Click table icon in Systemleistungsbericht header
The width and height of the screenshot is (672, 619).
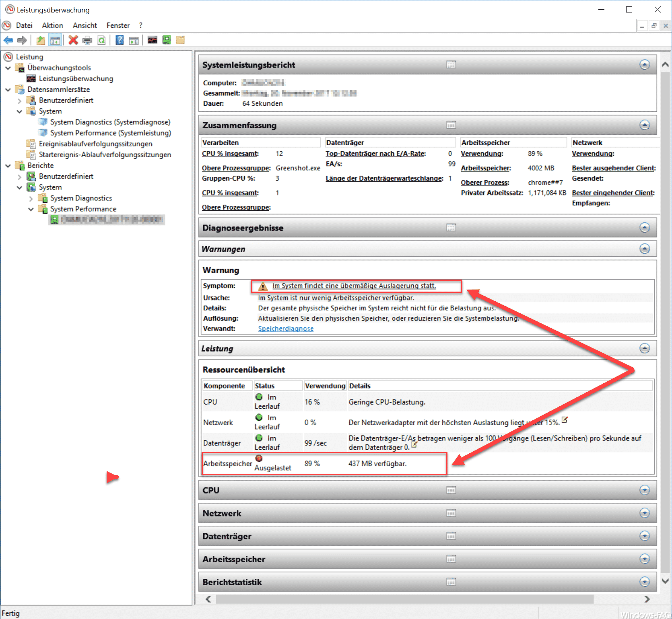click(451, 65)
